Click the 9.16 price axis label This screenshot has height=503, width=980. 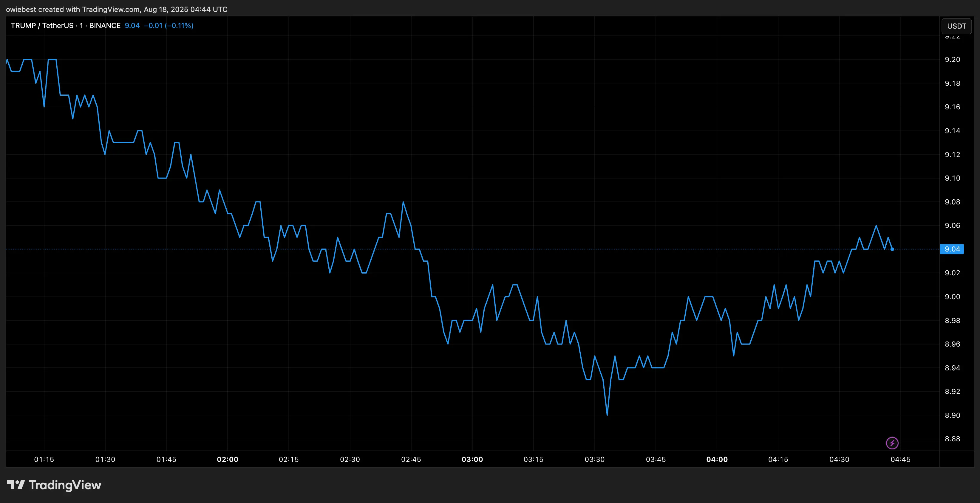952,107
